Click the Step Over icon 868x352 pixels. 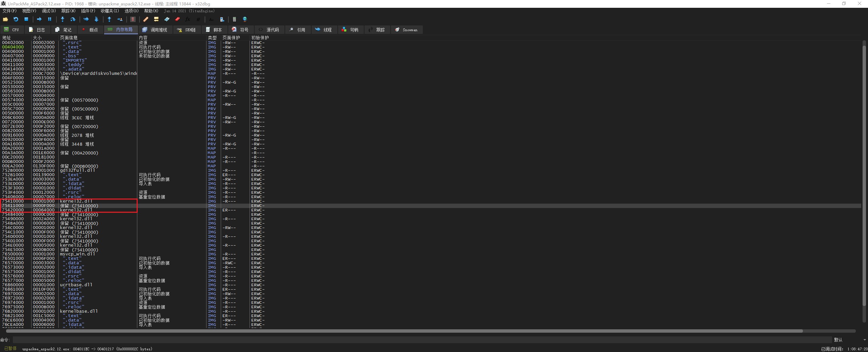point(73,19)
